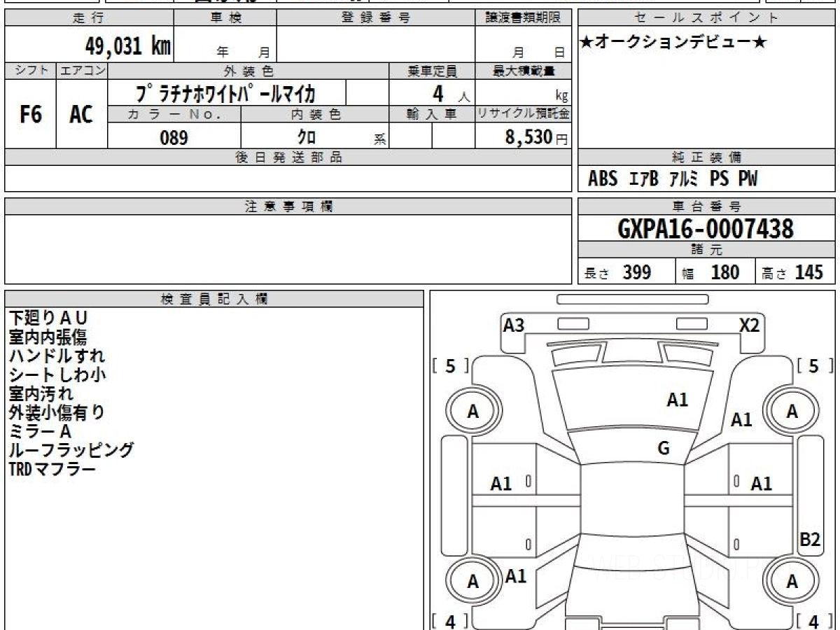Click the 車検 header cell
This screenshot has width=840, height=630.
[225, 18]
